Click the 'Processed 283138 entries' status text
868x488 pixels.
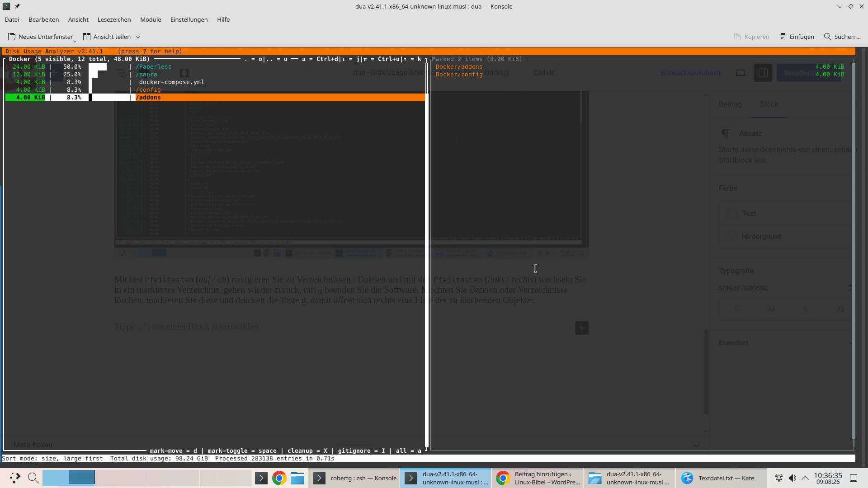click(x=275, y=459)
